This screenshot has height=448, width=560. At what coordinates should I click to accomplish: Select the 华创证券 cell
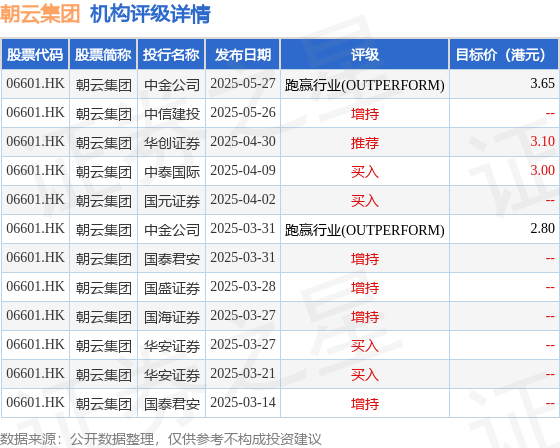tap(172, 143)
